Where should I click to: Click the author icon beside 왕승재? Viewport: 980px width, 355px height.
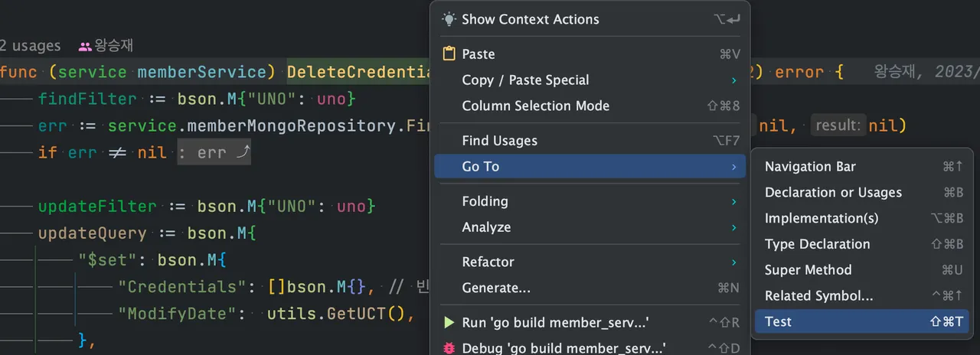pyautogui.click(x=85, y=46)
